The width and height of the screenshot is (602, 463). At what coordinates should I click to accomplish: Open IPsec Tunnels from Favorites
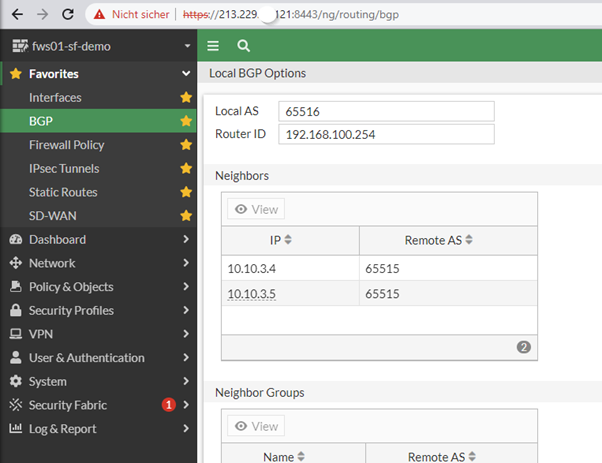pos(64,169)
